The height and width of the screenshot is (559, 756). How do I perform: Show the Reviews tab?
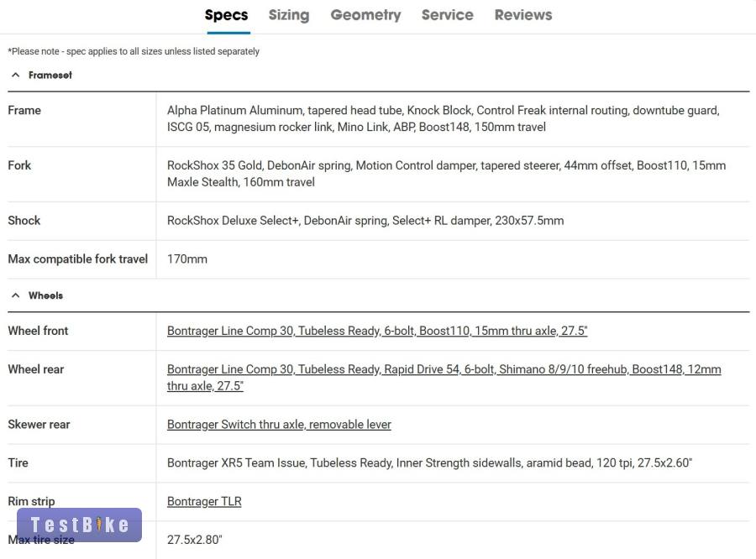pyautogui.click(x=523, y=15)
